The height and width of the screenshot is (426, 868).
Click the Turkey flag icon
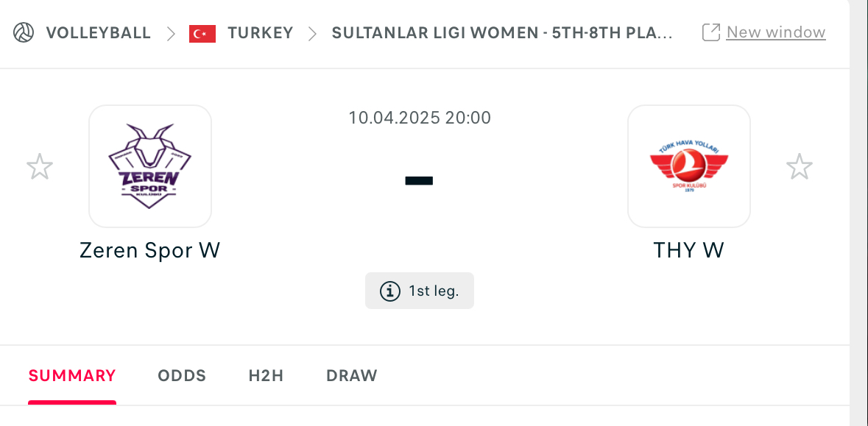click(x=202, y=33)
